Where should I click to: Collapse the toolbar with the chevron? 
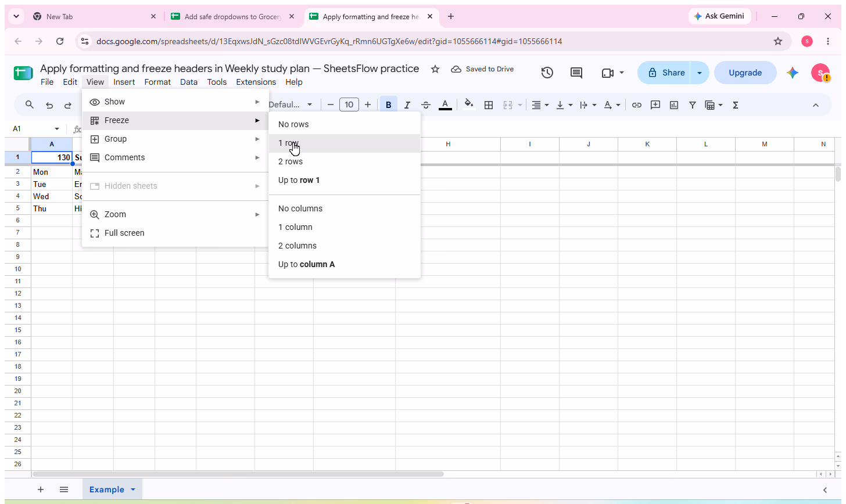tap(815, 105)
